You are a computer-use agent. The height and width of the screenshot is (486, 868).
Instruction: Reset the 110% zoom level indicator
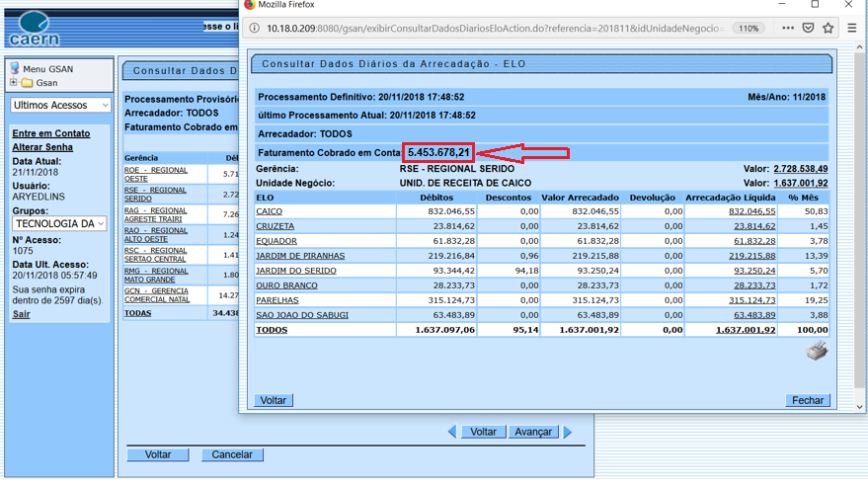click(749, 28)
